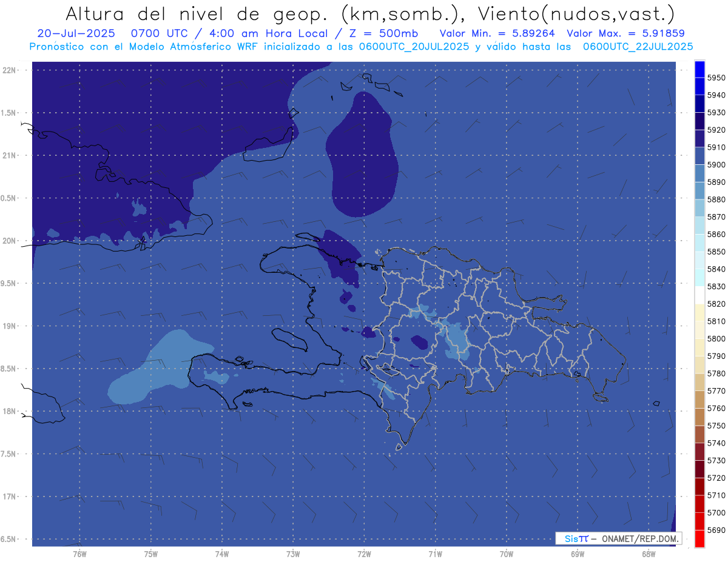Click the initialization time '0600UTC_20JUL2025'
Screen dimensions: 728x562
[x=414, y=46]
